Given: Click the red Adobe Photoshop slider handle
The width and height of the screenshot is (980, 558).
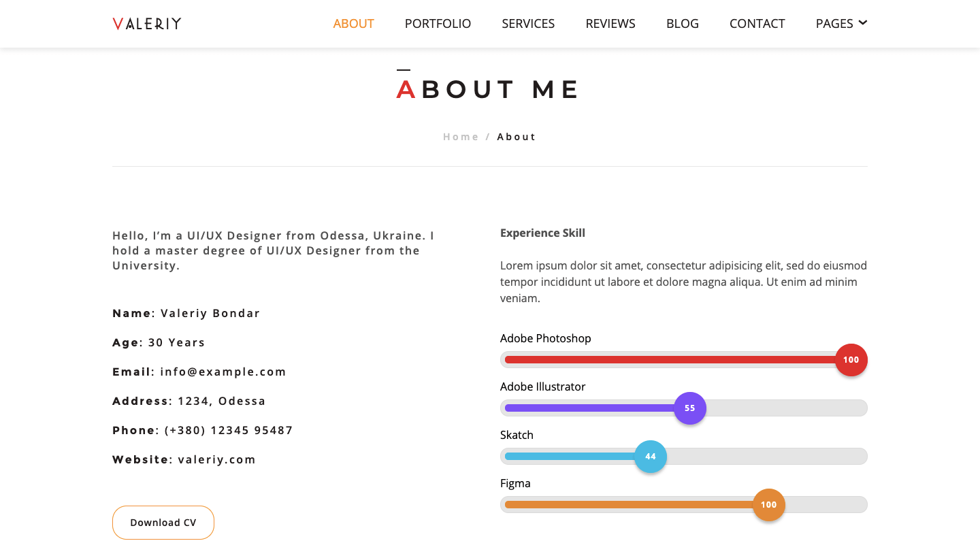Looking at the screenshot, I should [851, 360].
